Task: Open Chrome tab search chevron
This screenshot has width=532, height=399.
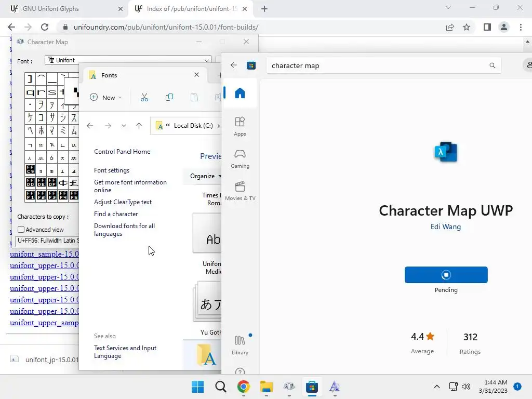Action: pos(448,8)
